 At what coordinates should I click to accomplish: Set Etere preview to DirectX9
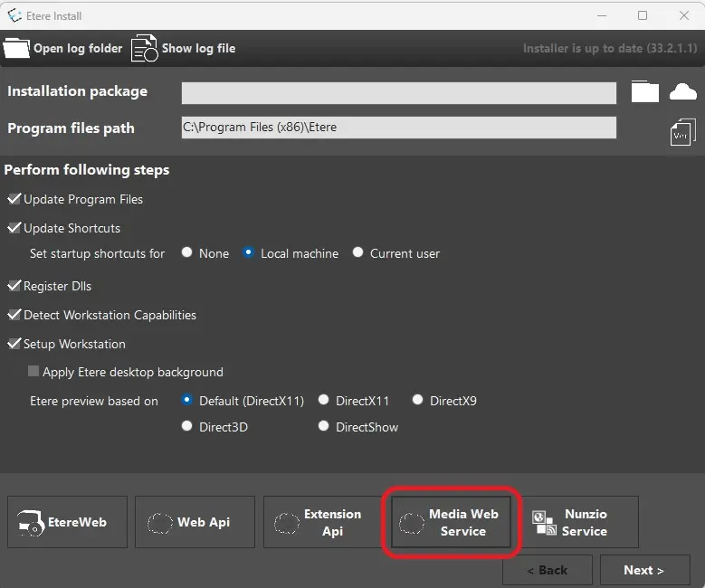click(418, 400)
